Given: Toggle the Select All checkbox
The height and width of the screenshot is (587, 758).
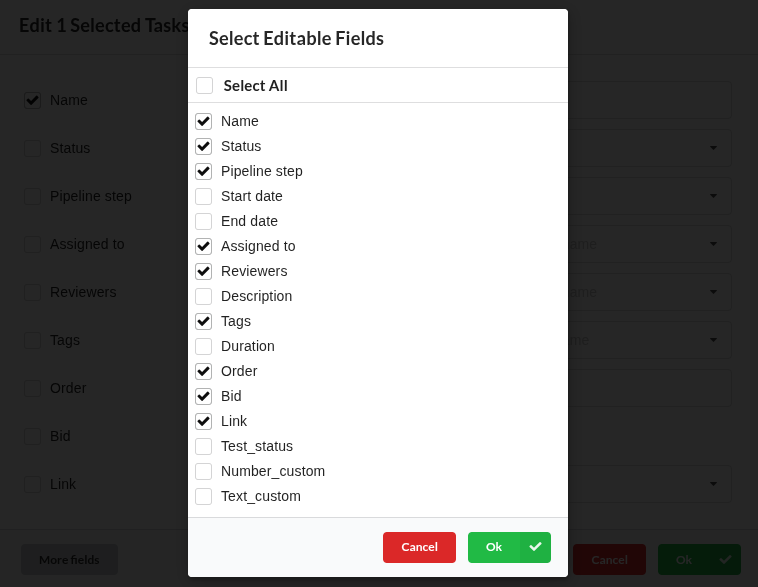Looking at the screenshot, I should (x=205, y=86).
